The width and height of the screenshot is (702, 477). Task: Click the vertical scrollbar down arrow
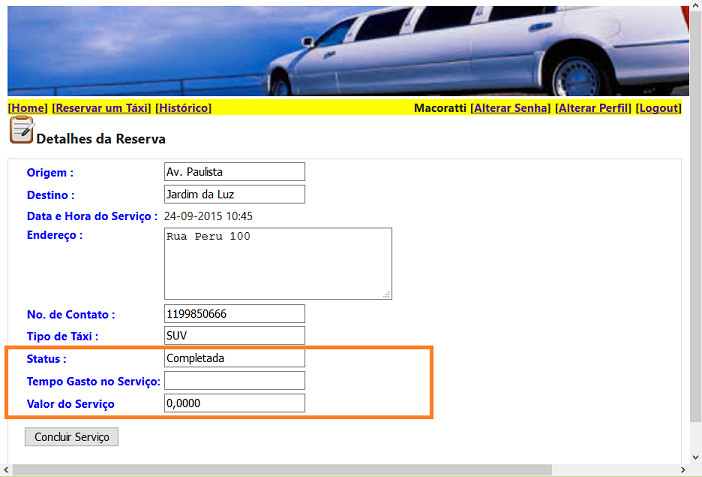coord(695,457)
